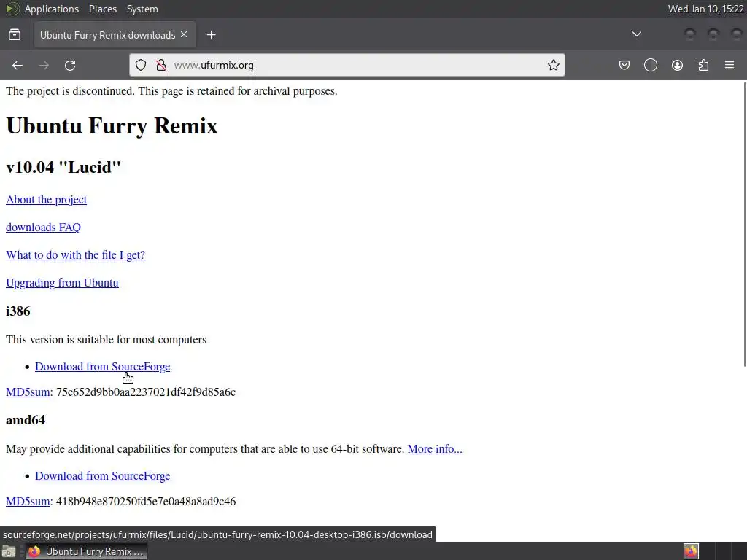
Task: Open the About the project link
Action: 46,200
